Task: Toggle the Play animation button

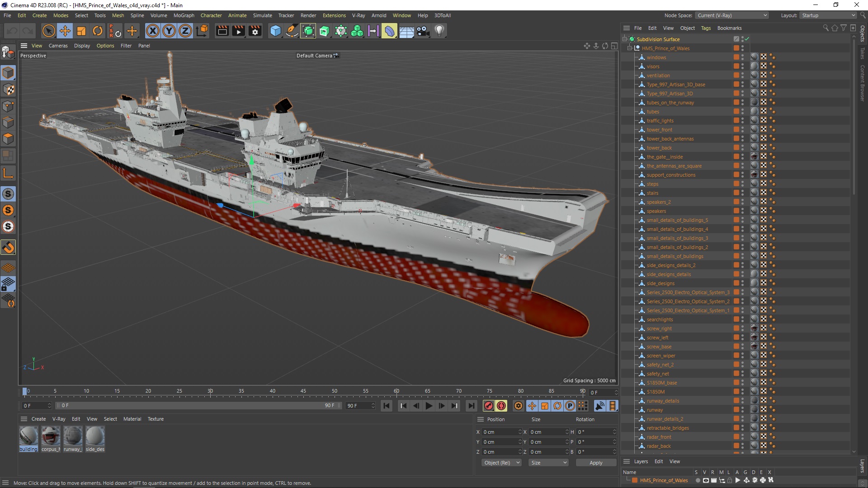Action: [428, 406]
